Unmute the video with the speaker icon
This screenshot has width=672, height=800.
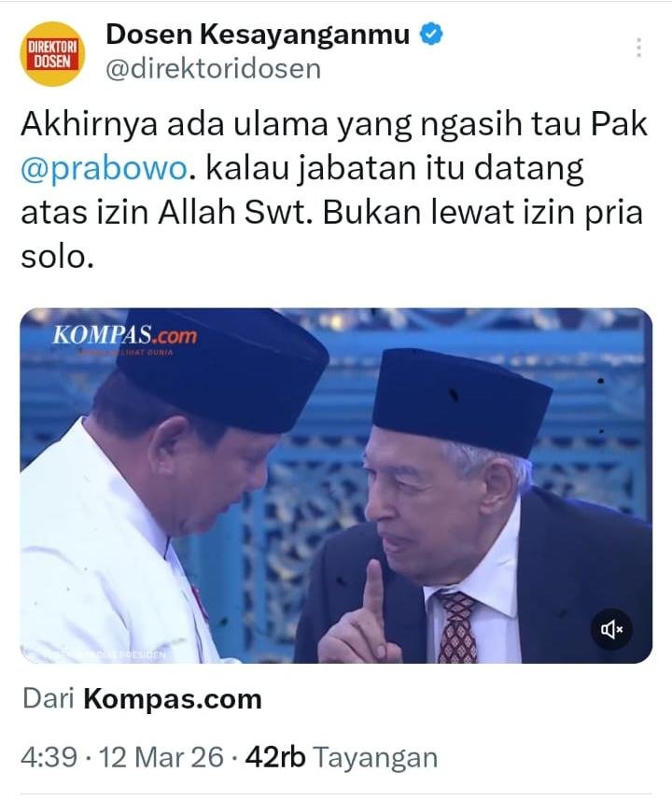[611, 629]
